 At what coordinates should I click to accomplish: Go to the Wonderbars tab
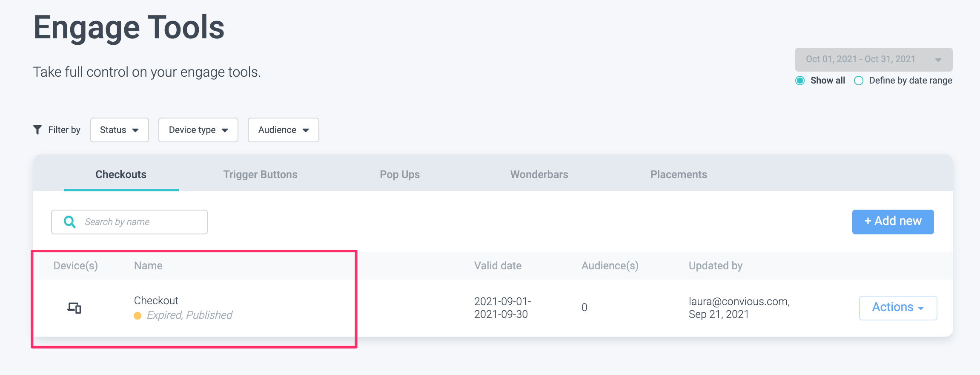click(539, 175)
